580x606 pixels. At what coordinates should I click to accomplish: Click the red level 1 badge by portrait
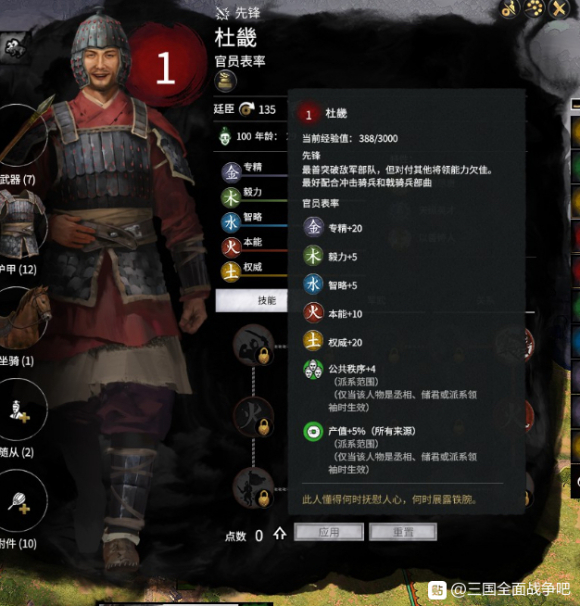tap(166, 68)
